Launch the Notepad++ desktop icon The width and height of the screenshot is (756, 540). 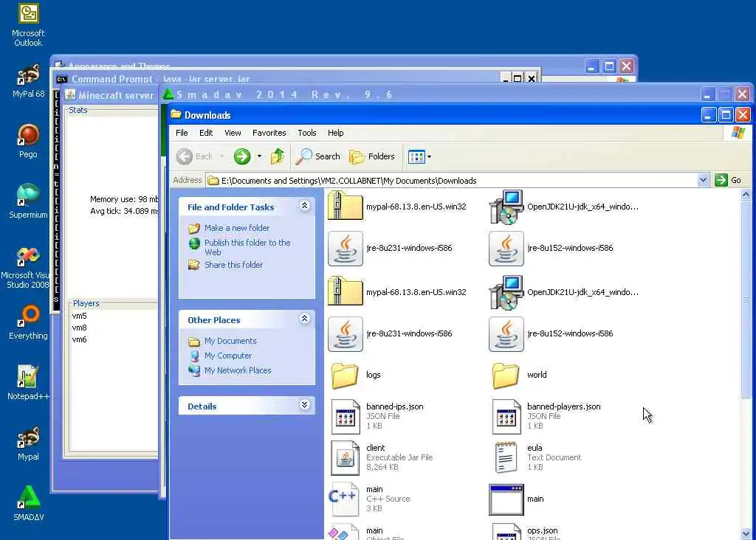(x=28, y=382)
